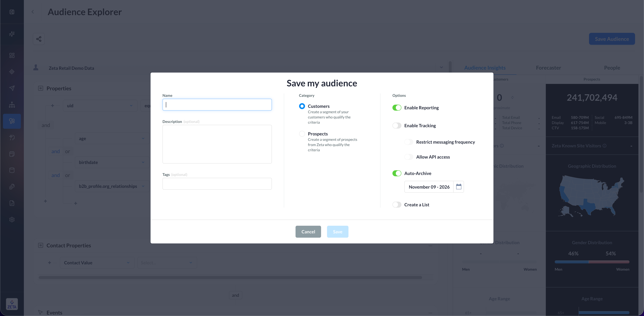The image size is (644, 316).
Task: Open the report chart document sidebar icon
Action: point(12,203)
